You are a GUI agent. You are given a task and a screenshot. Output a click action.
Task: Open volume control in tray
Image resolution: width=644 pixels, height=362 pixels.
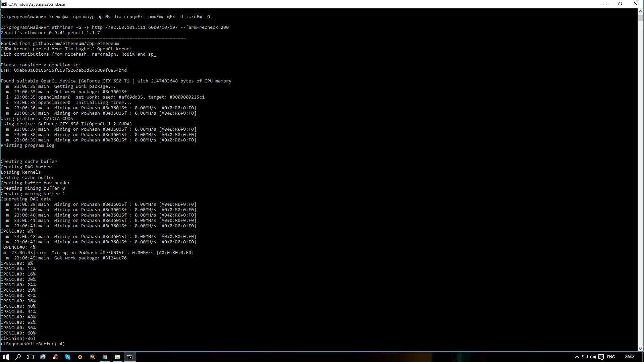[593, 357]
